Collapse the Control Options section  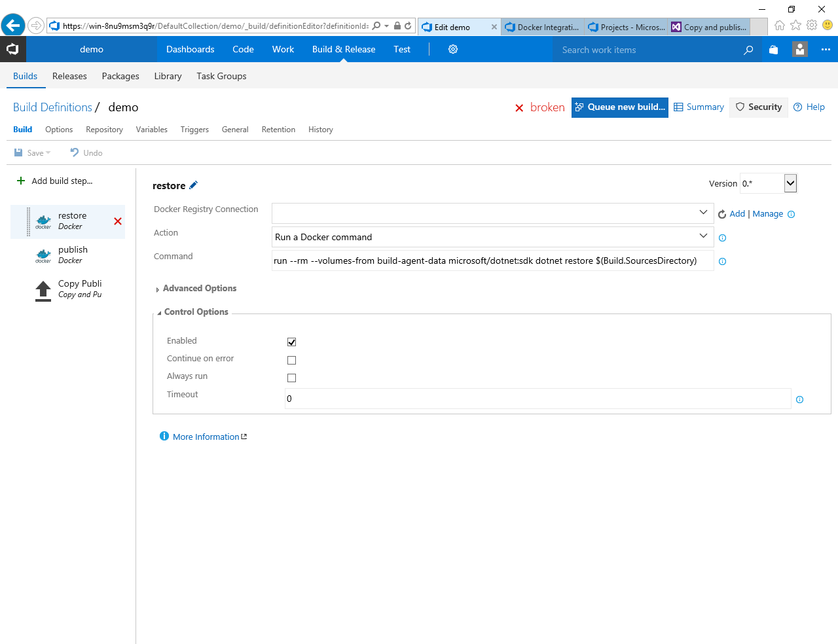pyautogui.click(x=192, y=312)
